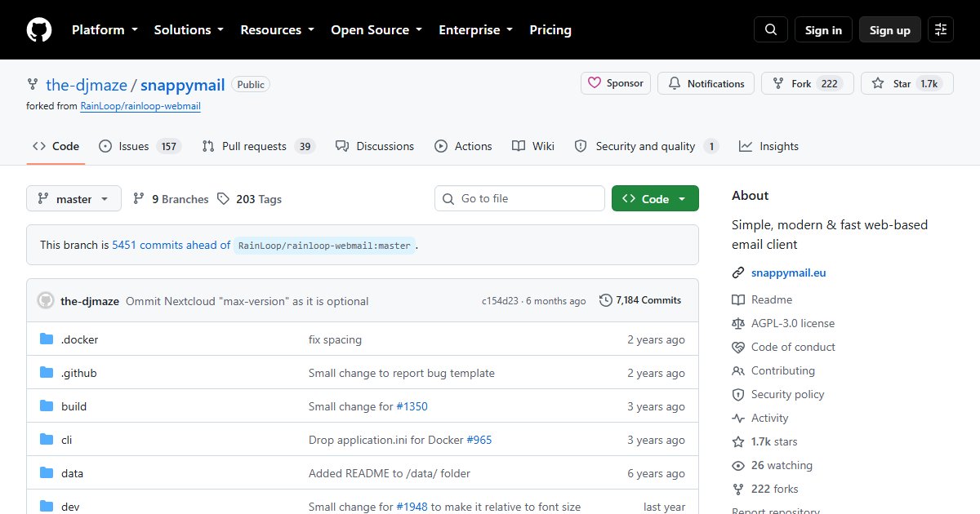Image resolution: width=980 pixels, height=514 pixels.
Task: Open the Wiki tab
Action: coord(533,146)
